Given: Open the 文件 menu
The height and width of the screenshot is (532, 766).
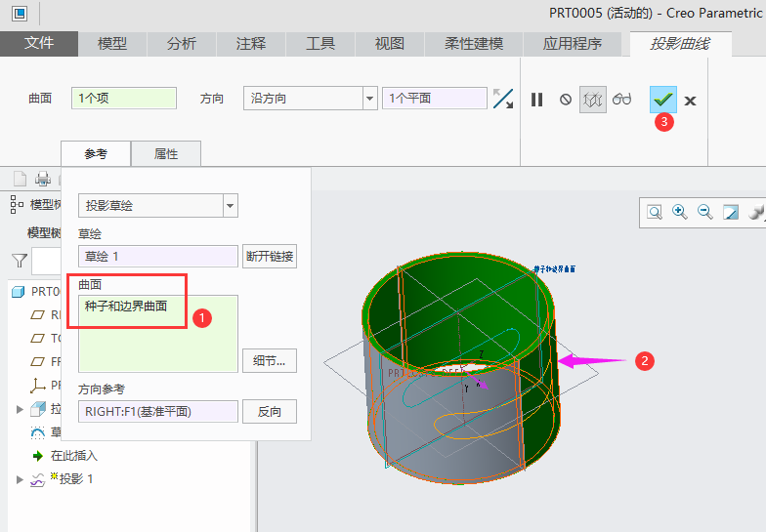Looking at the screenshot, I should [39, 43].
